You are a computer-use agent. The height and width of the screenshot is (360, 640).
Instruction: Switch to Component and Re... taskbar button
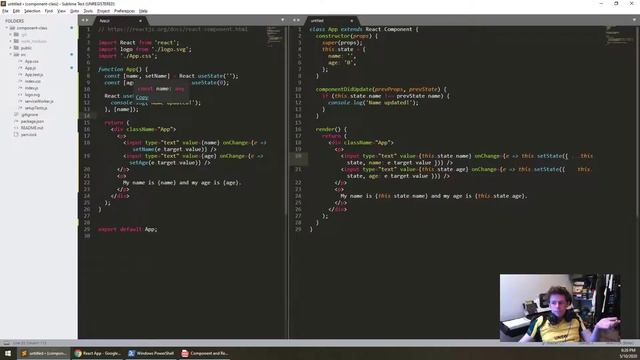click(x=205, y=353)
